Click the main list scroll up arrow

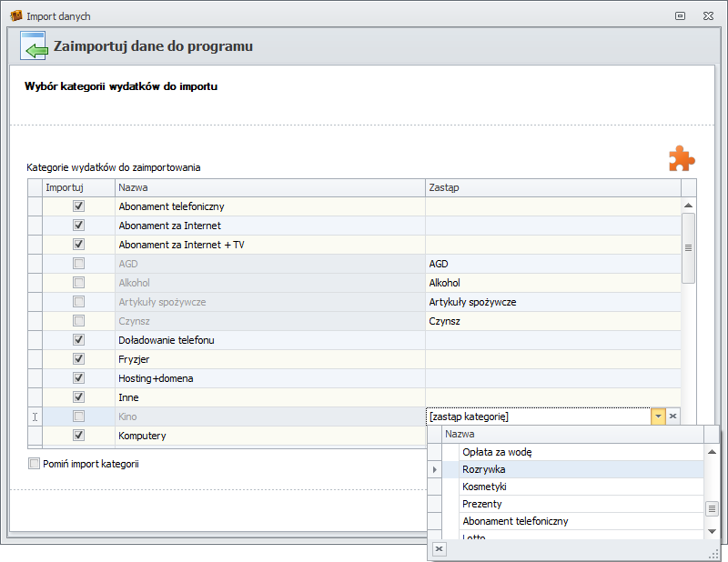point(688,206)
